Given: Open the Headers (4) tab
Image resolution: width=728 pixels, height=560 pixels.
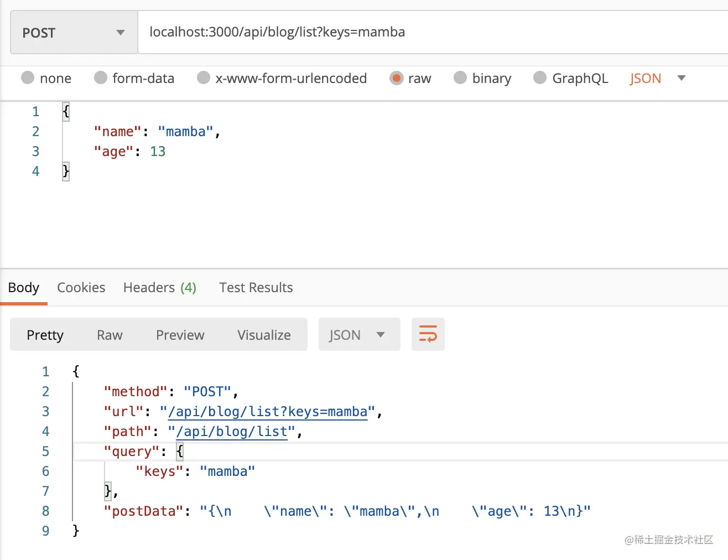Looking at the screenshot, I should pos(159,288).
